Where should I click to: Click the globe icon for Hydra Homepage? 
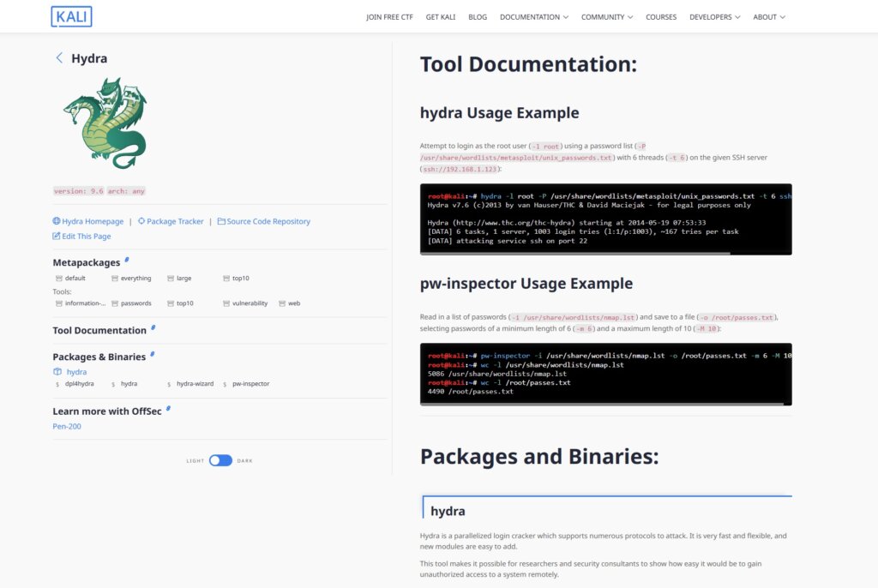coord(57,221)
